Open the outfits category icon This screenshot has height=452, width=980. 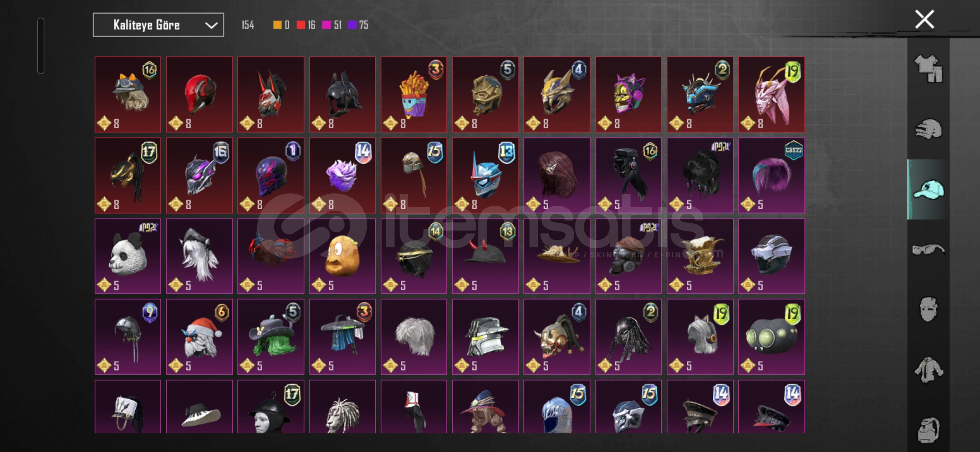tap(928, 68)
